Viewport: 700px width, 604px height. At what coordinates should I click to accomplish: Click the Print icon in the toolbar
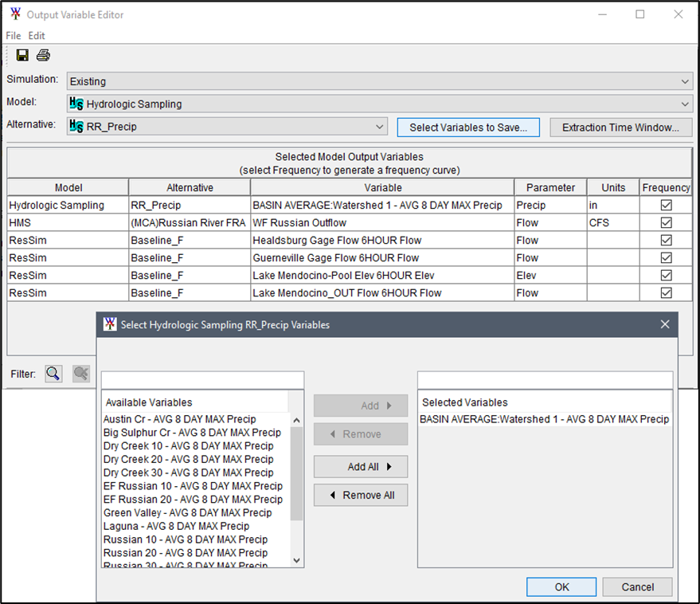[x=43, y=55]
